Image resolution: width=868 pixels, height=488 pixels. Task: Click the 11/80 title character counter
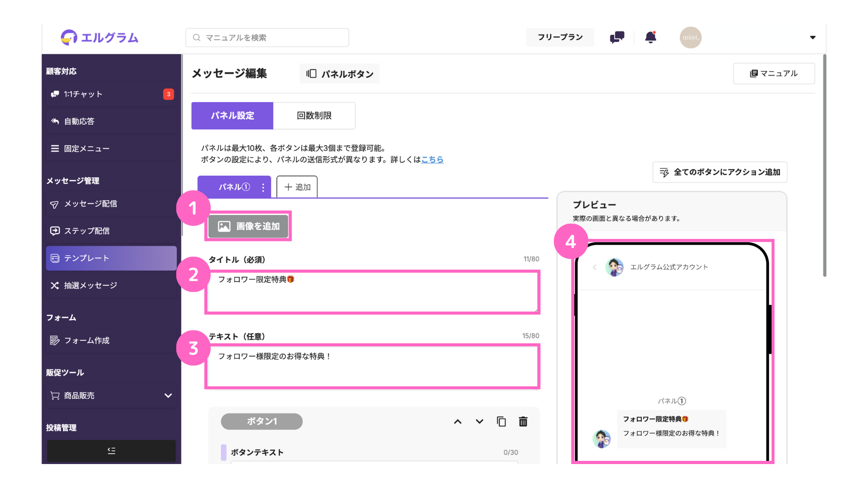click(x=531, y=259)
